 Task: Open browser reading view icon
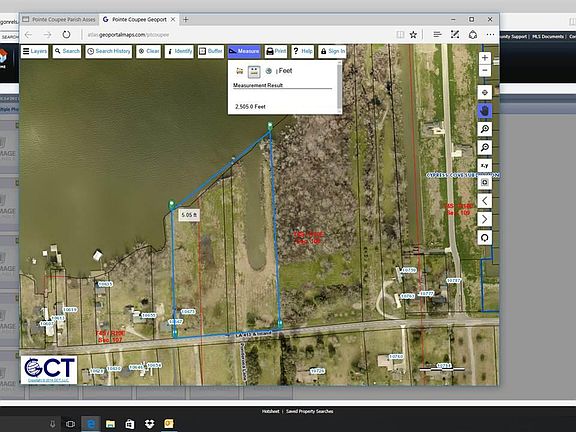coord(400,35)
